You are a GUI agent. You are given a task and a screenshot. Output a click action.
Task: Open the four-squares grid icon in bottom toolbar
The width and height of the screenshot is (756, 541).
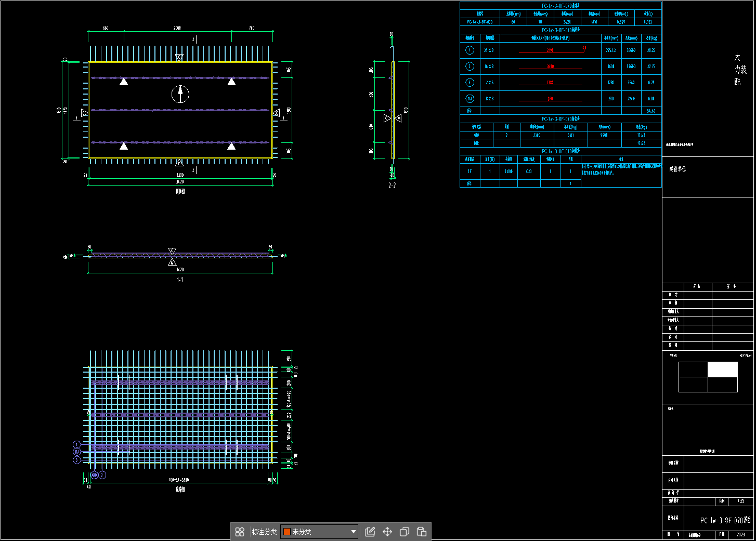[x=240, y=532]
